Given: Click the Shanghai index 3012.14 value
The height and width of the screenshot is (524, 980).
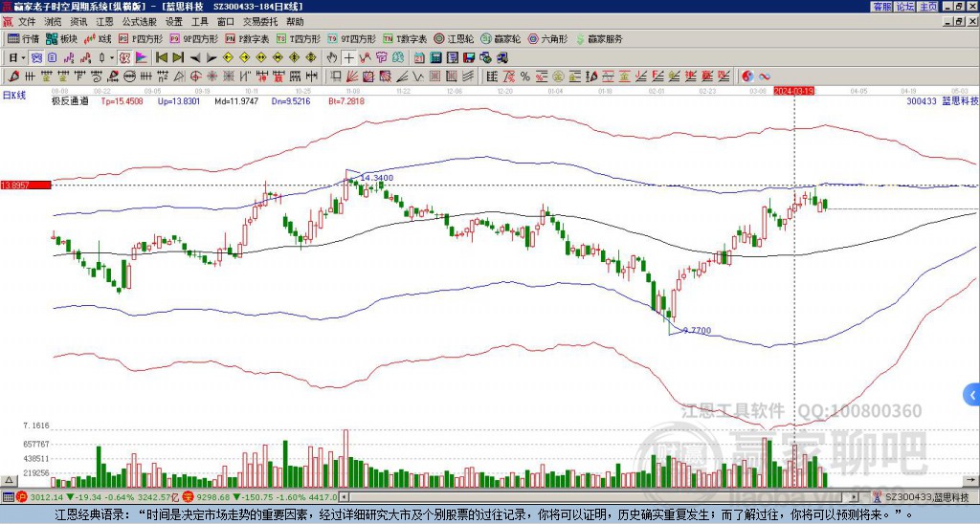Looking at the screenshot, I should click(47, 497).
